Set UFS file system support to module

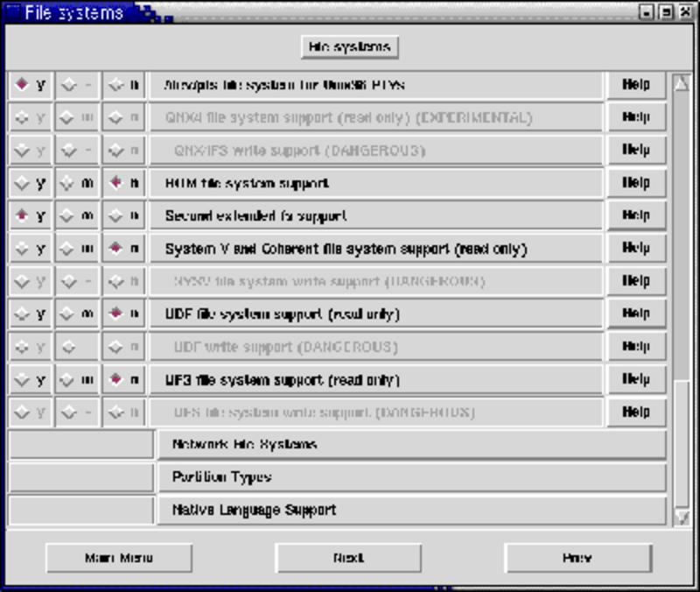coord(77,380)
